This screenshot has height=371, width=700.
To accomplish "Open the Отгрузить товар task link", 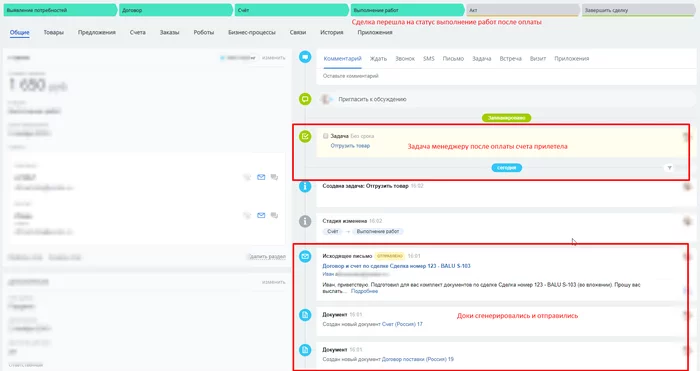I will click(350, 146).
